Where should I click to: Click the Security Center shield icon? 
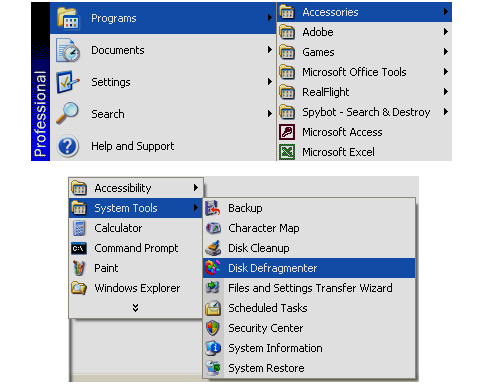click(x=213, y=328)
